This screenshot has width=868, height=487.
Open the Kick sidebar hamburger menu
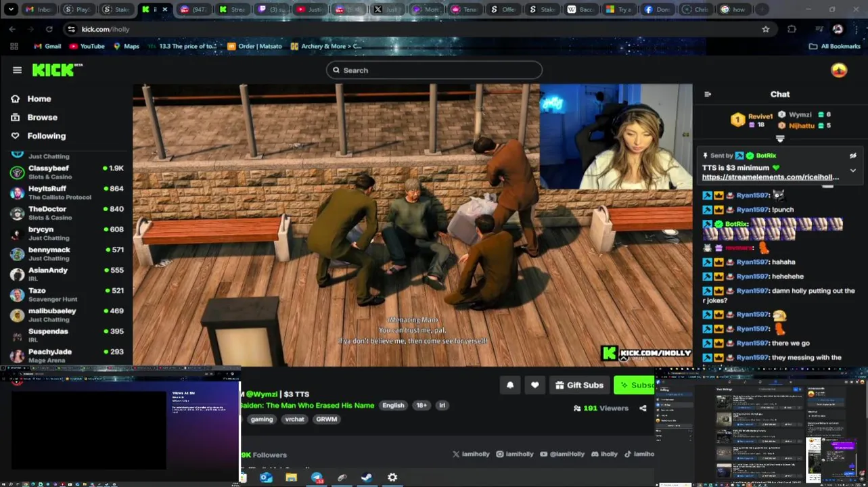17,70
